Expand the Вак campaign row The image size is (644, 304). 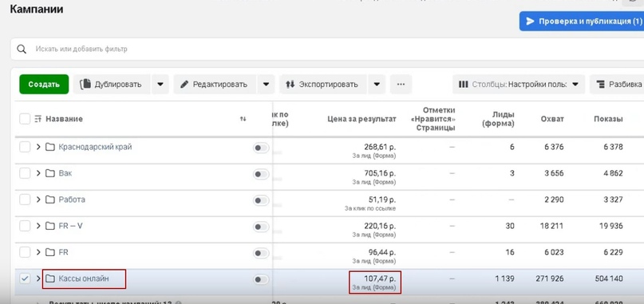pos(38,173)
